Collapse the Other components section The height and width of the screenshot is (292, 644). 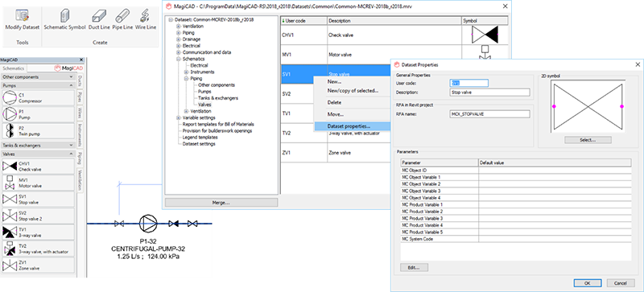click(72, 77)
